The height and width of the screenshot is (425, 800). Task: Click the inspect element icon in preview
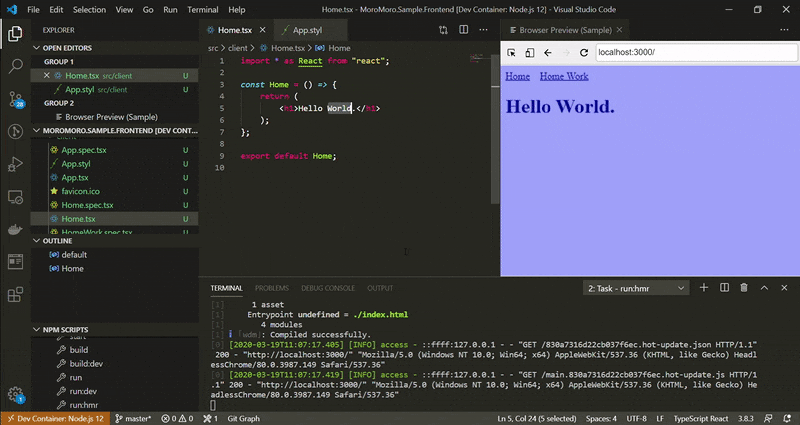coord(510,52)
